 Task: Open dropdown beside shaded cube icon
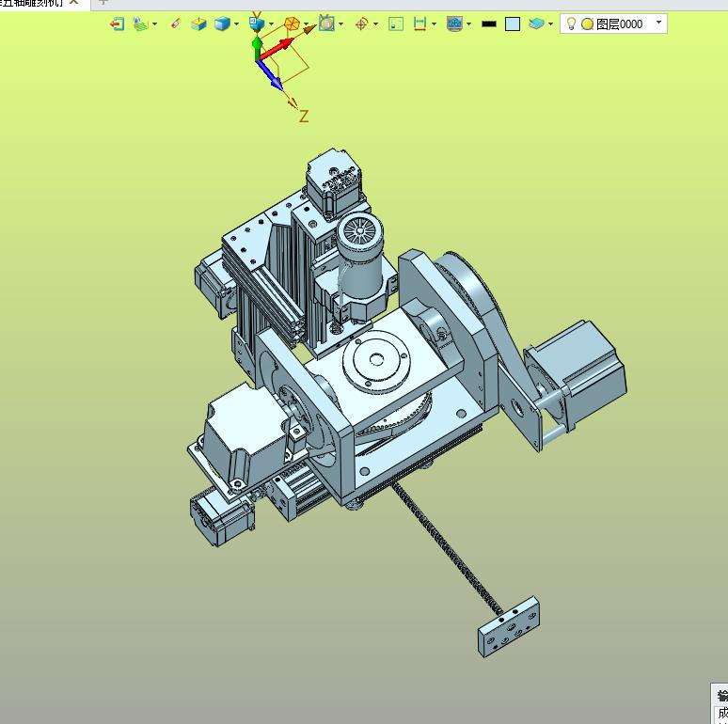[x=236, y=24]
